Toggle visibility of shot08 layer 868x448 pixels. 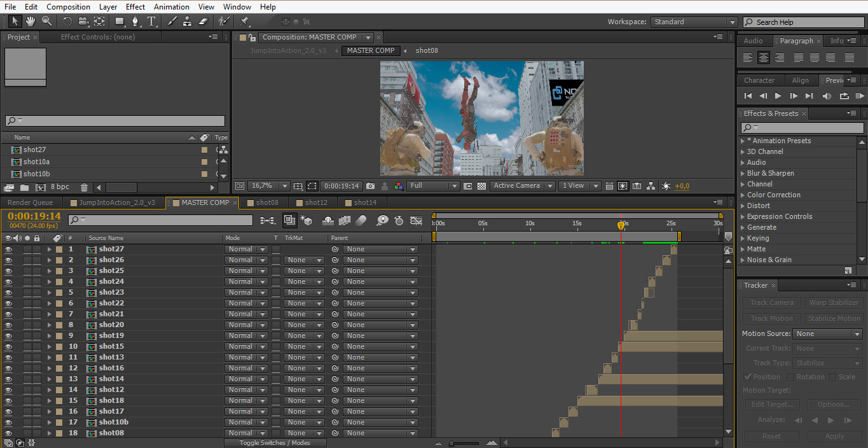tap(9, 433)
